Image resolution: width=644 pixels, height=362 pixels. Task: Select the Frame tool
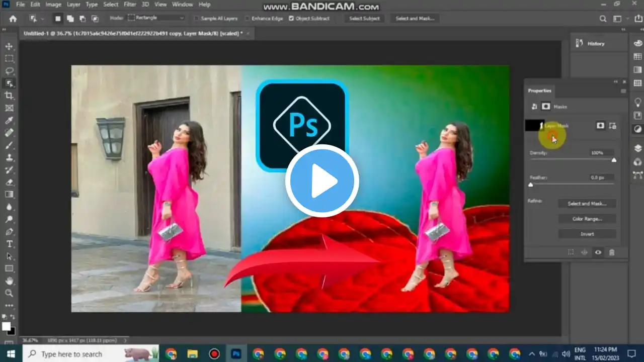coord(9,108)
